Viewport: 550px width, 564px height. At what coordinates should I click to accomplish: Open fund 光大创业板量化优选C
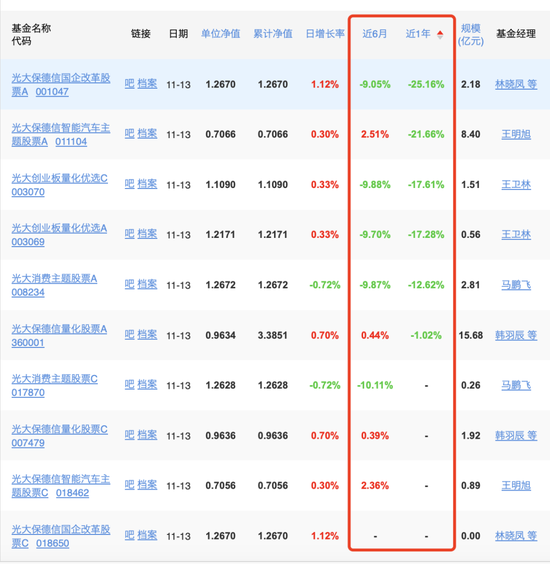(x=59, y=178)
